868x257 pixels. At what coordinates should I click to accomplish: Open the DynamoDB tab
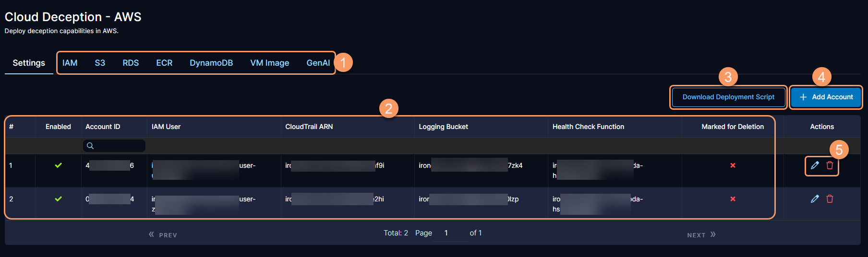pos(211,63)
